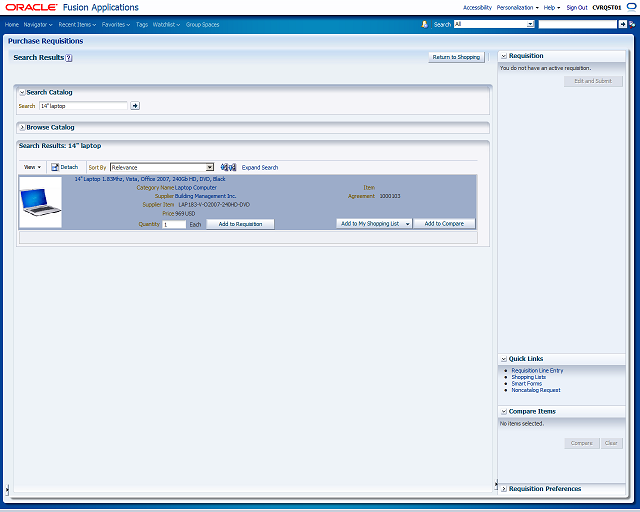The height and width of the screenshot is (512, 640).
Task: Click supplier item LAP183-V-O2007-240HD-DVD text
Action: click(214, 205)
